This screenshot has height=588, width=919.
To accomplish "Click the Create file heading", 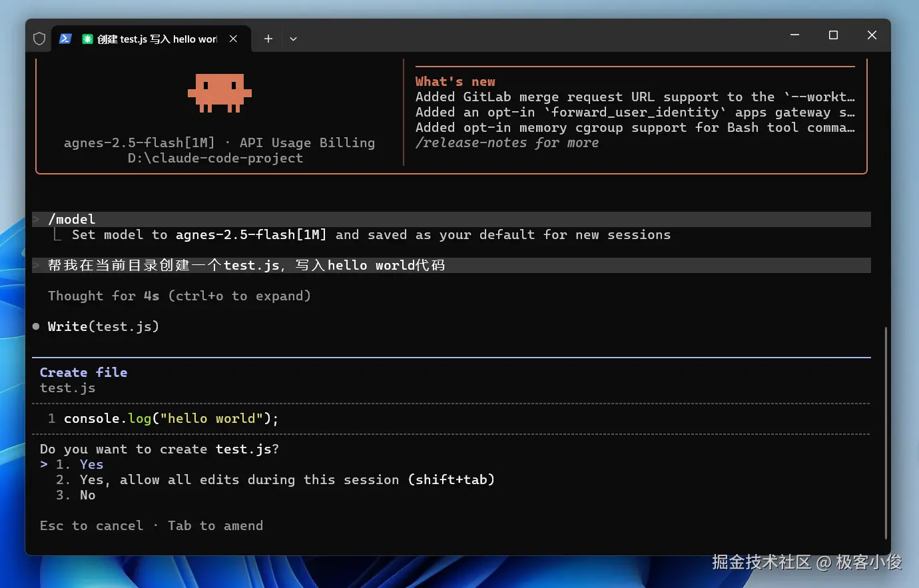I will point(83,372).
